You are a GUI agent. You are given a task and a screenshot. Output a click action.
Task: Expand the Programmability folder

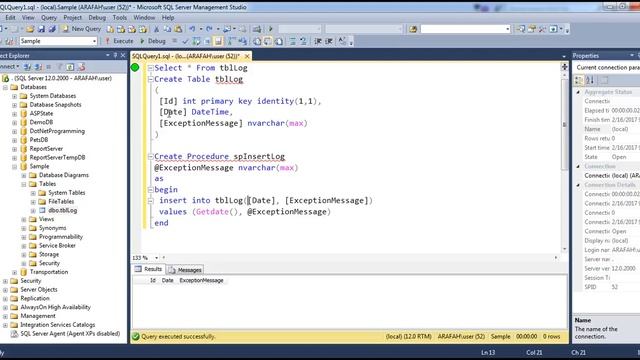pos(24,237)
